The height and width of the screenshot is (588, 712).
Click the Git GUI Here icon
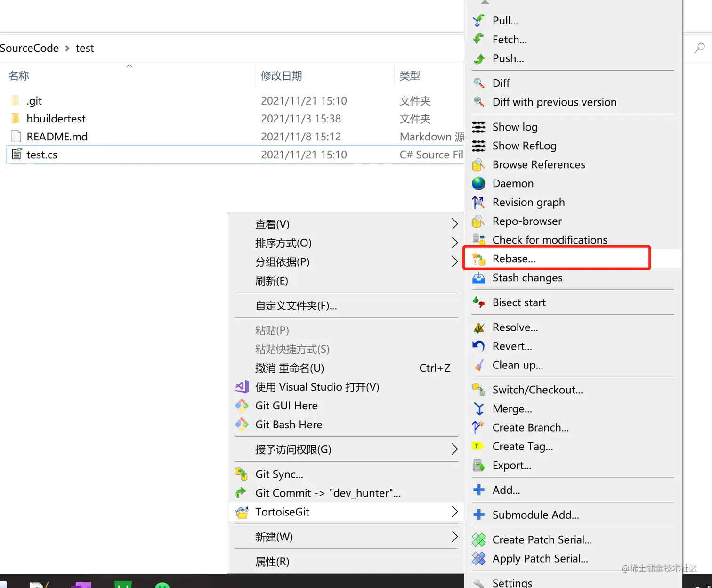click(242, 406)
